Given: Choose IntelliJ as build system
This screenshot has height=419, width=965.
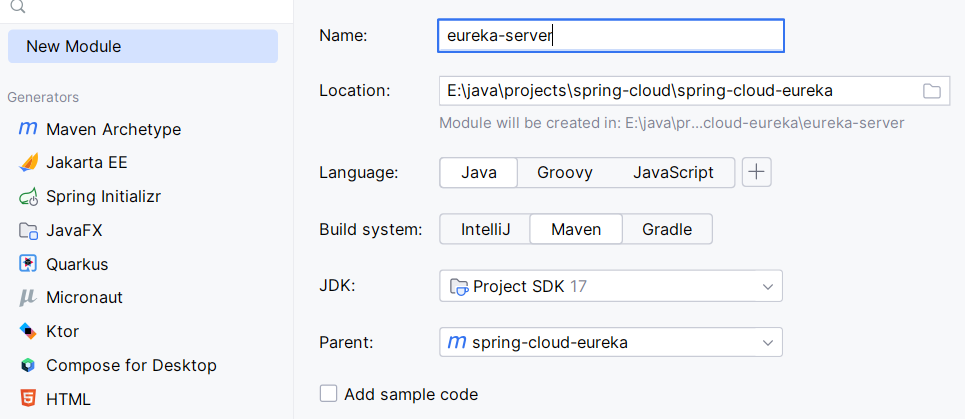Looking at the screenshot, I should coord(485,229).
